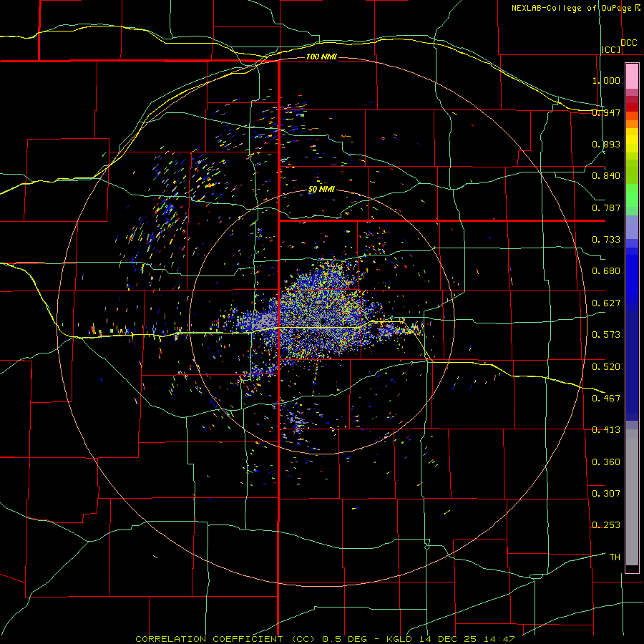
Task: Pick the red swatch in the color bar
Action: click(632, 107)
